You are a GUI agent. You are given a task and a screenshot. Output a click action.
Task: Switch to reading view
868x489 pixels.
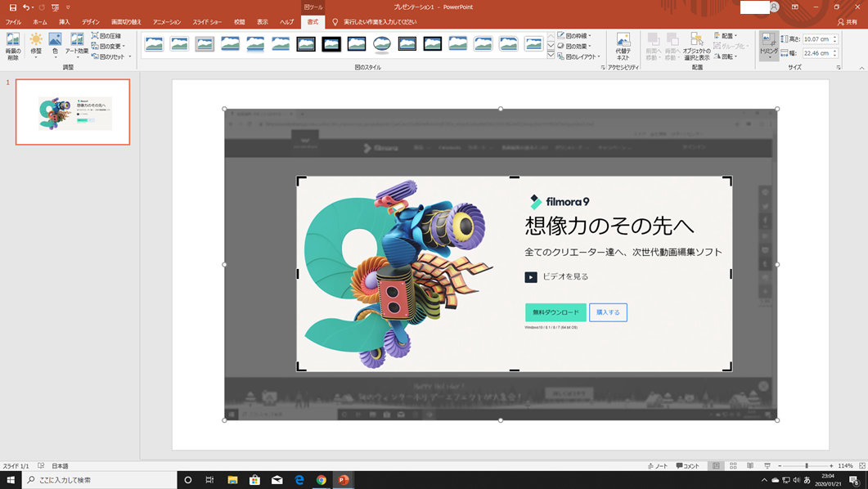click(750, 466)
